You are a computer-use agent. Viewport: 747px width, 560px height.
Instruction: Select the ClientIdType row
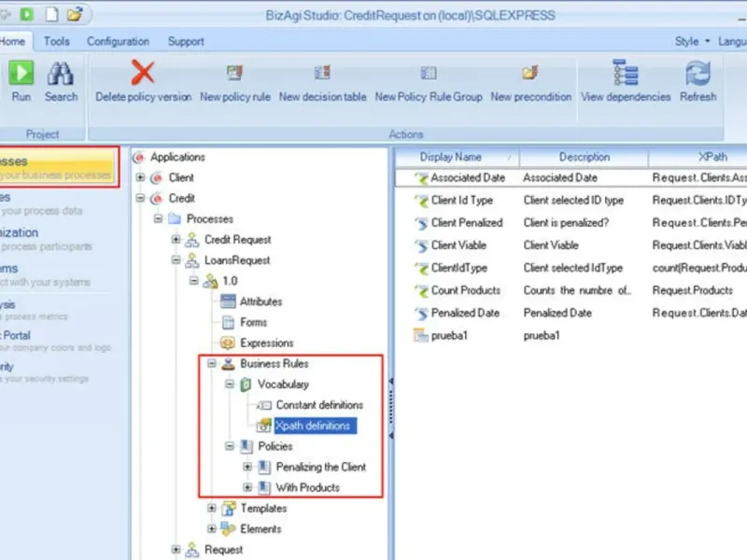click(x=571, y=268)
